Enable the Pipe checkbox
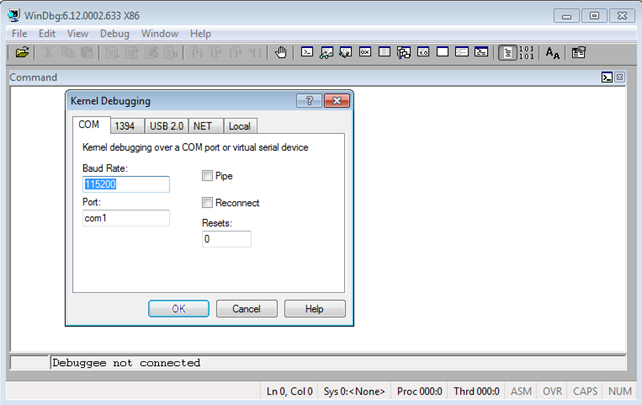The image size is (642, 405). 208,176
